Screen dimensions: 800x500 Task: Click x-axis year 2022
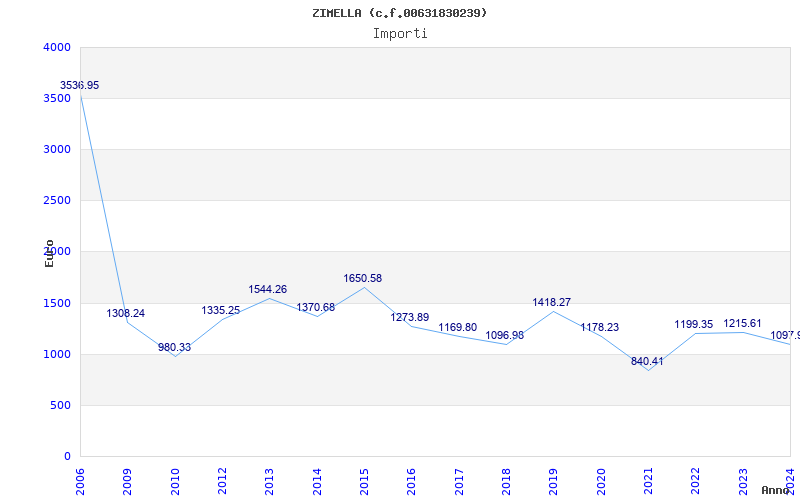tap(695, 482)
